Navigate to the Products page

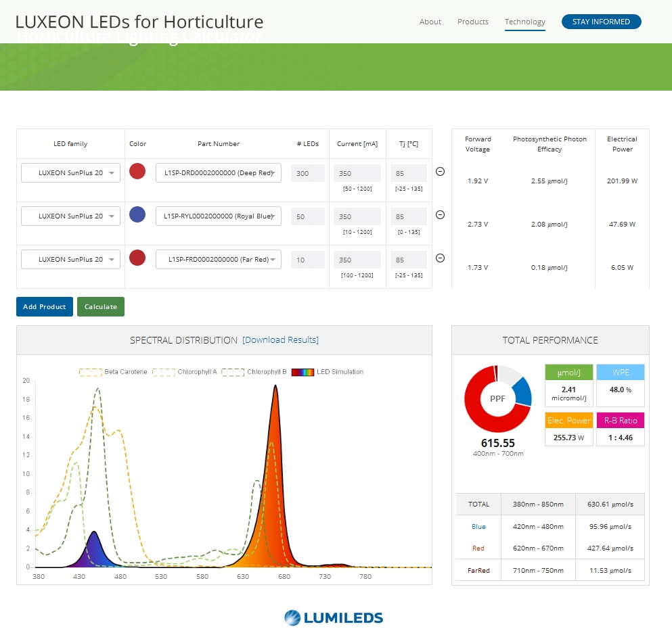(x=472, y=22)
